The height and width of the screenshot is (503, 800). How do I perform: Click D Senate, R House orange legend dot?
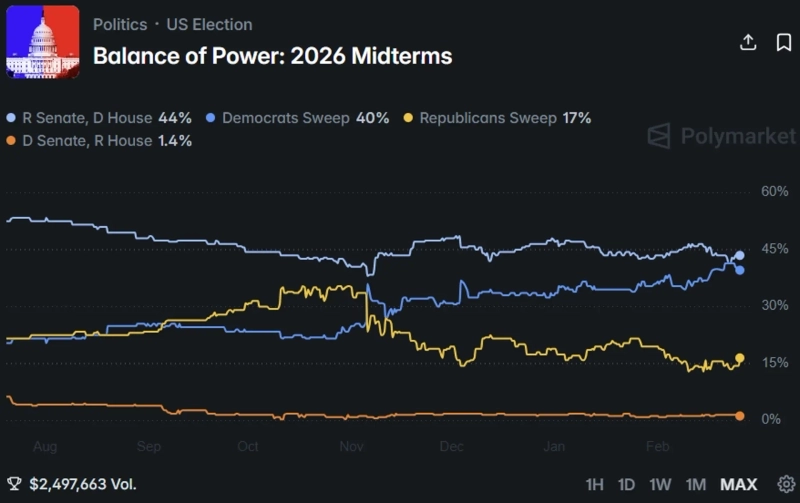pos(12,141)
